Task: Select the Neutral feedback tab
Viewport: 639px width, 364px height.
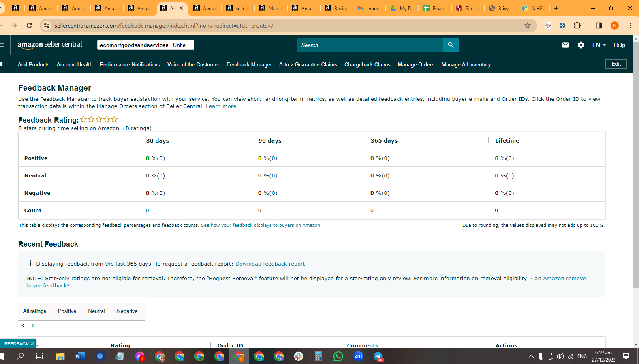Action: (96, 311)
